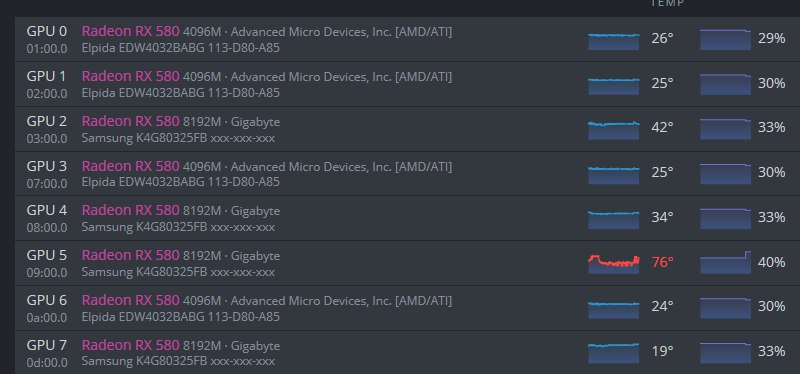Click bus ID 0a:00.0 for GPU 6

(x=46, y=317)
